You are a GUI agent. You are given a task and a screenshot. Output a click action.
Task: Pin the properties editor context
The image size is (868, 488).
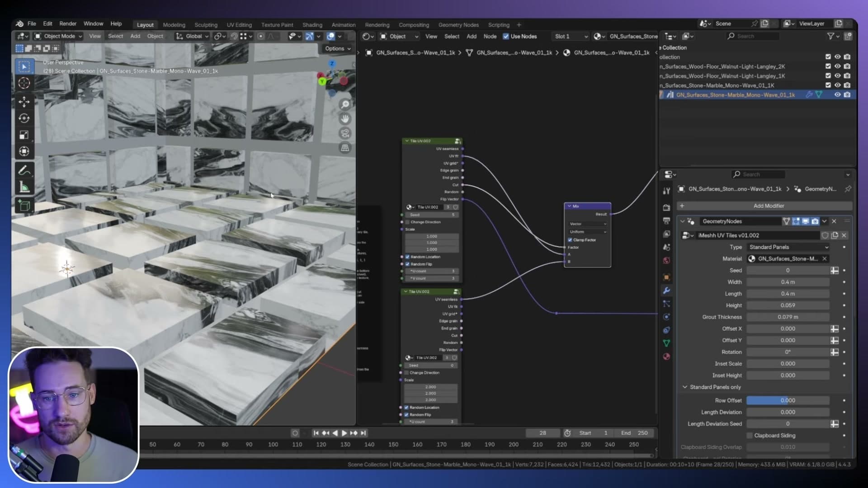pyautogui.click(x=848, y=189)
